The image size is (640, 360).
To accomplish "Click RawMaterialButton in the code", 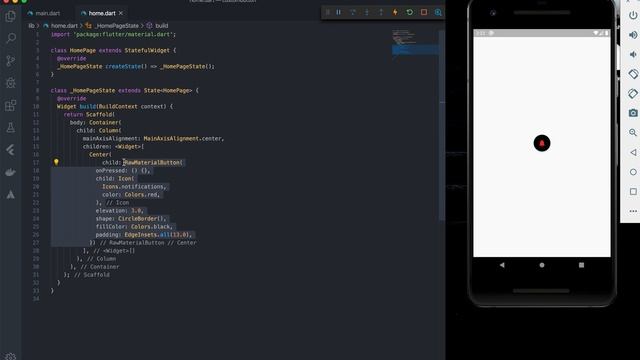I will (152, 162).
